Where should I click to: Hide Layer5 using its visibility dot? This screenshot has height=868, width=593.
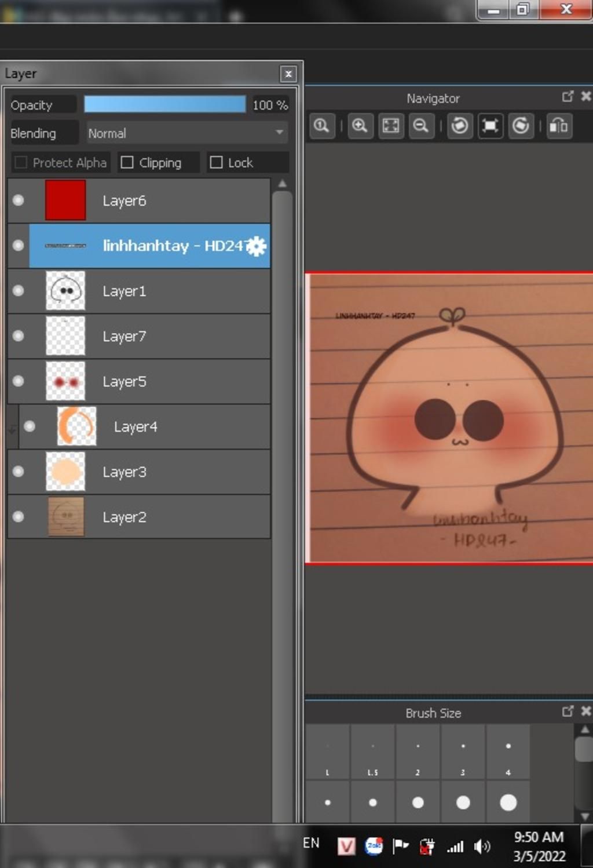(19, 381)
